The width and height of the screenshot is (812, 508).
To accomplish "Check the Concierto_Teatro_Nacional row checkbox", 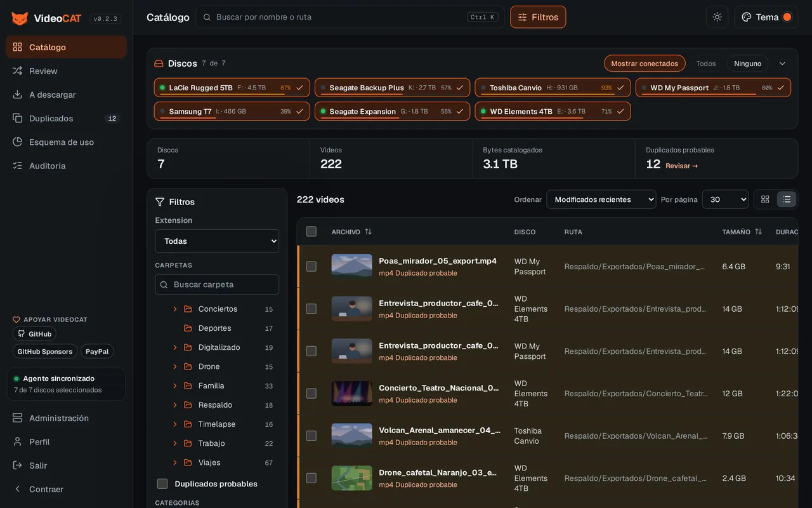I will click(x=311, y=393).
